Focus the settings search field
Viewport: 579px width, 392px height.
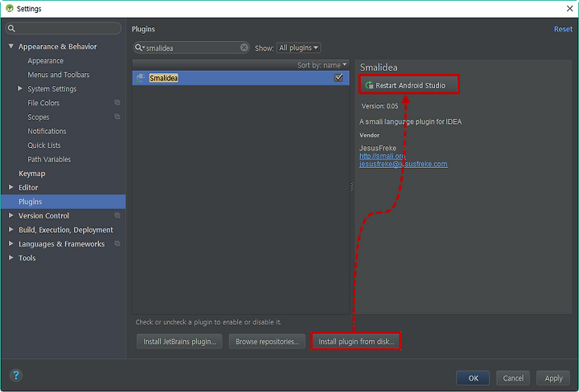[64, 28]
